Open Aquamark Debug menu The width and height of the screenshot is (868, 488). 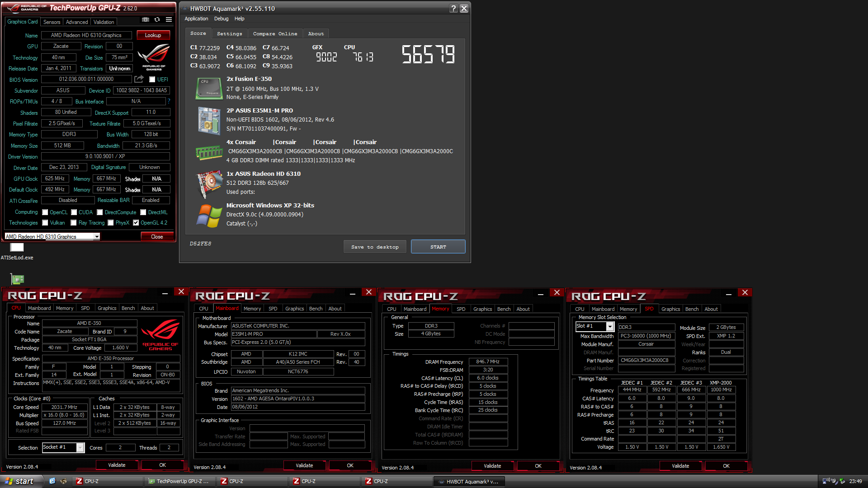click(221, 19)
